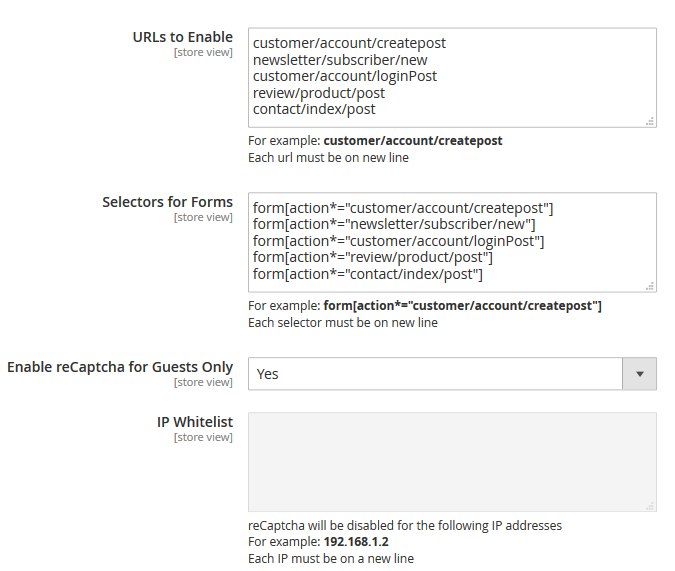The width and height of the screenshot is (675, 571).
Task: Grab the IP Whitelist resize handle
Action: tap(650, 506)
